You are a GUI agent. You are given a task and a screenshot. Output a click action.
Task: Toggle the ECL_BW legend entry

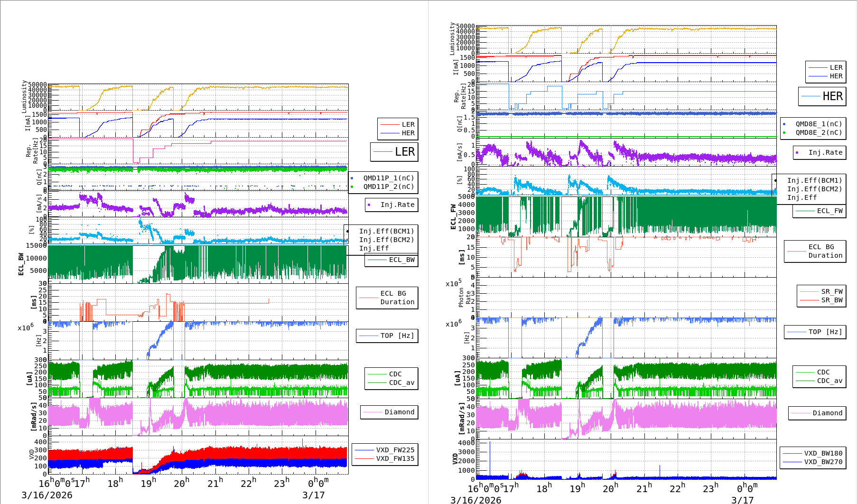tap(391, 260)
